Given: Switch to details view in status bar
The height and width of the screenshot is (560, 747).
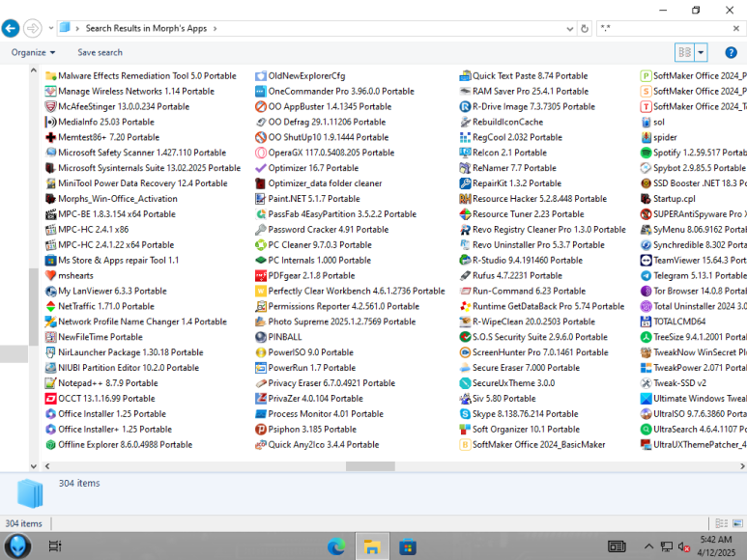Looking at the screenshot, I should [x=722, y=523].
